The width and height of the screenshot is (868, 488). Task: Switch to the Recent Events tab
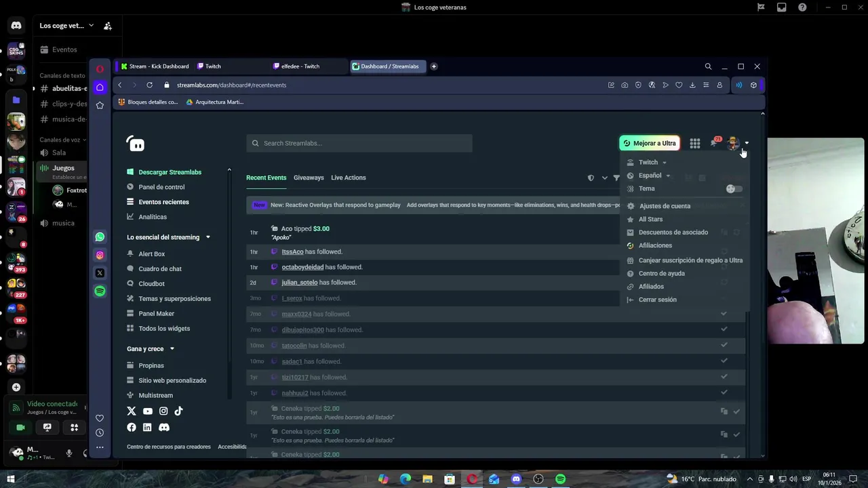point(266,178)
